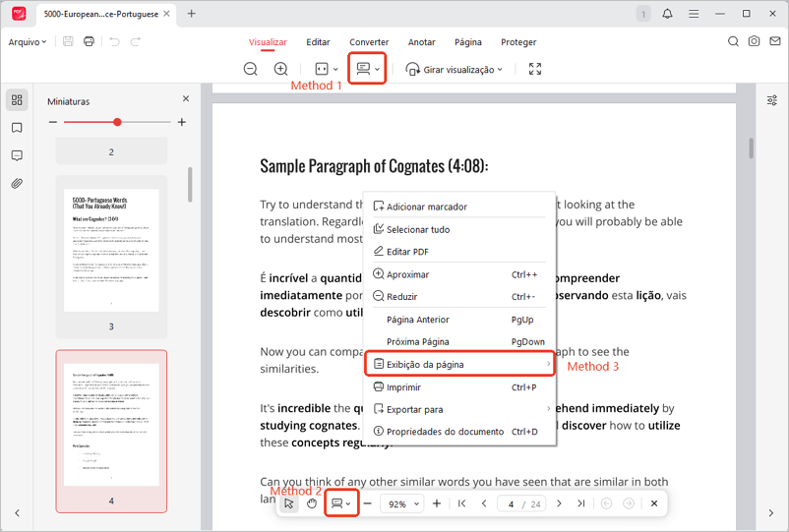Choose Imprimir in context menu
The width and height of the screenshot is (789, 532).
tap(459, 387)
